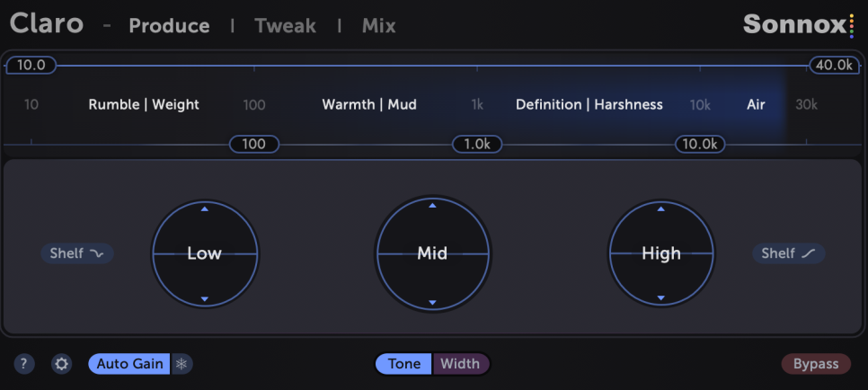Click the down arrow on High dial
This screenshot has width=868, height=390.
click(x=660, y=298)
